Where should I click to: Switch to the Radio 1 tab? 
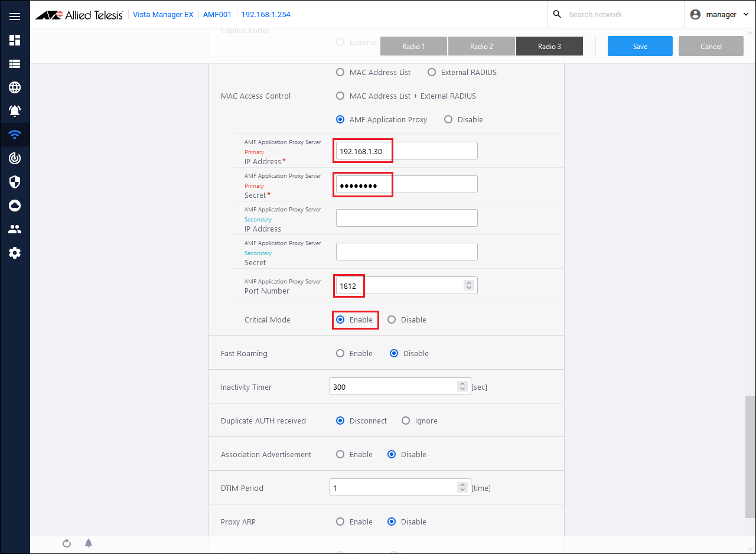click(x=413, y=46)
